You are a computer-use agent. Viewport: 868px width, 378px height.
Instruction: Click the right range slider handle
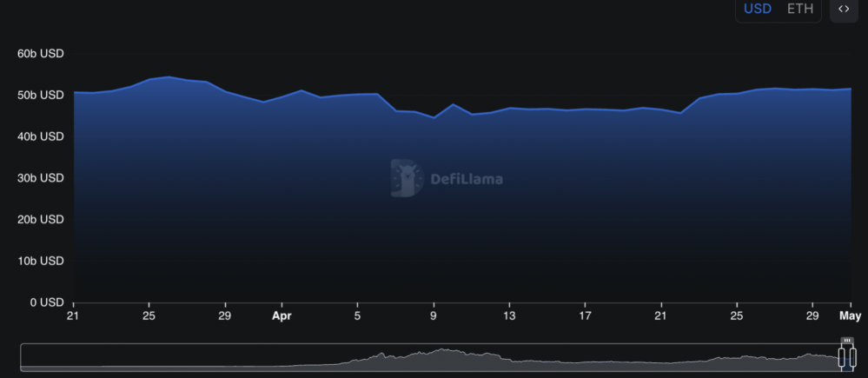coord(852,357)
